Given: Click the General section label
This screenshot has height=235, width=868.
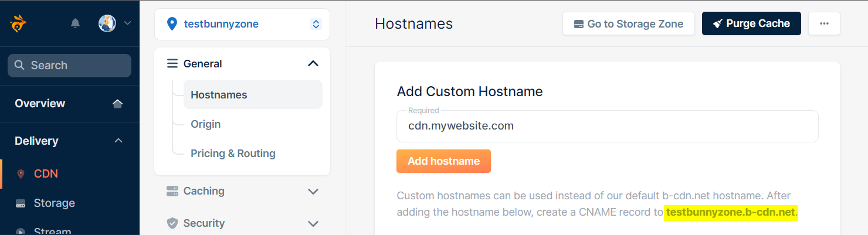Looking at the screenshot, I should click(x=203, y=63).
